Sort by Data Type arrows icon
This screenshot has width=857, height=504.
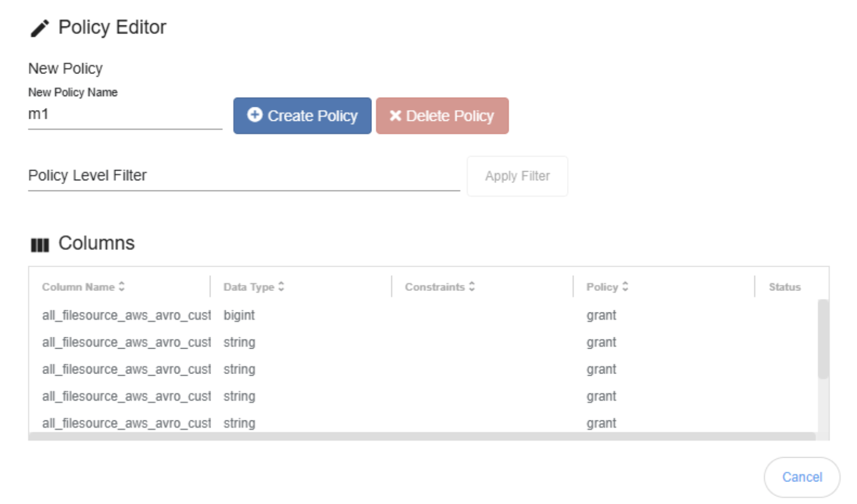[281, 287]
